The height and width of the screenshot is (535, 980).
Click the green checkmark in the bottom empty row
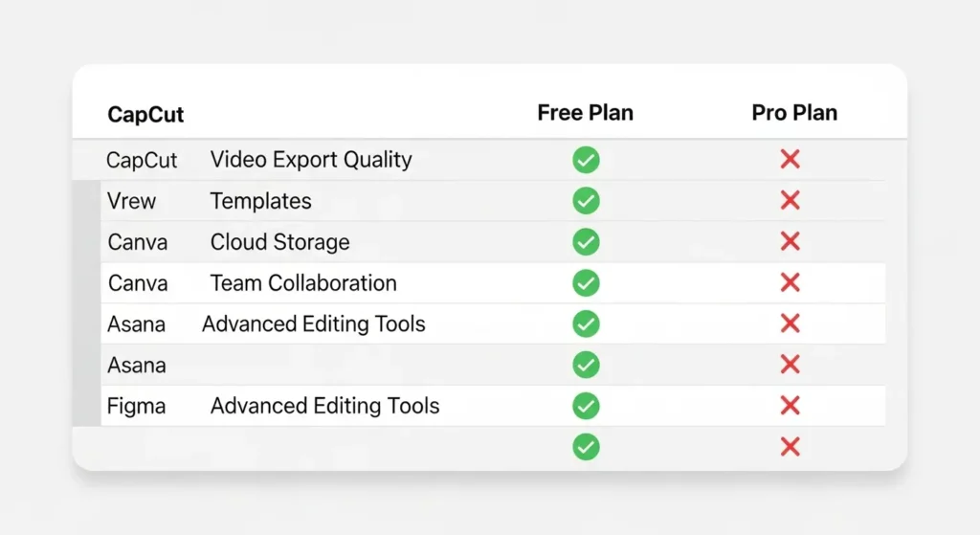(586, 447)
